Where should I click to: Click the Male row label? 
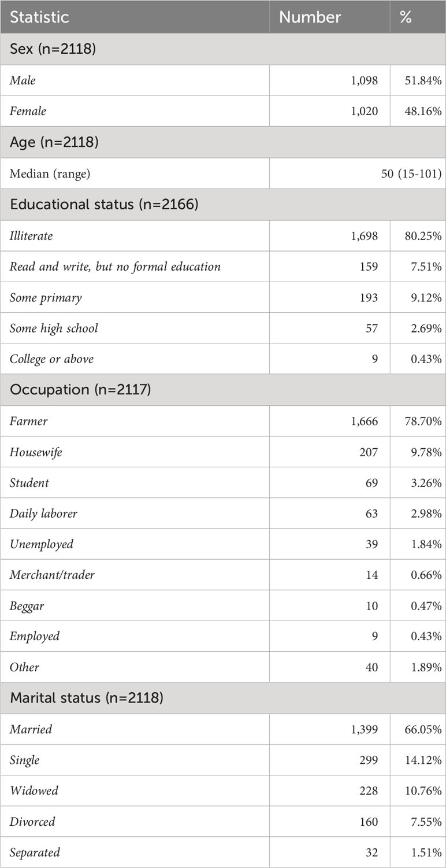[x=23, y=80]
